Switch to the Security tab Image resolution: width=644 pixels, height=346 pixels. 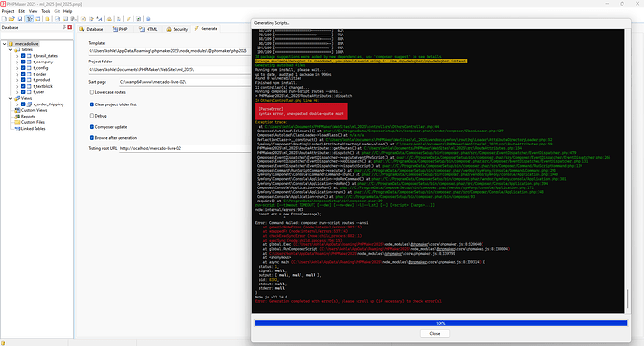coord(177,29)
